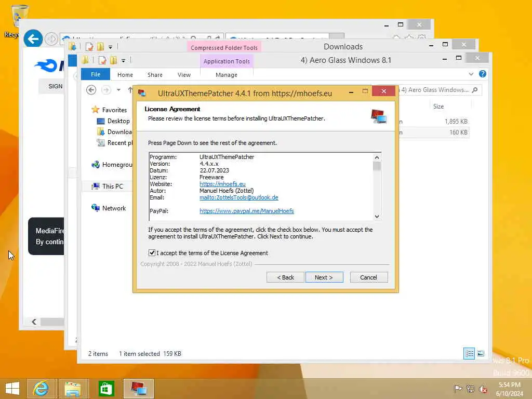Select the Application Tools tab
The image size is (532, 399).
[227, 61]
